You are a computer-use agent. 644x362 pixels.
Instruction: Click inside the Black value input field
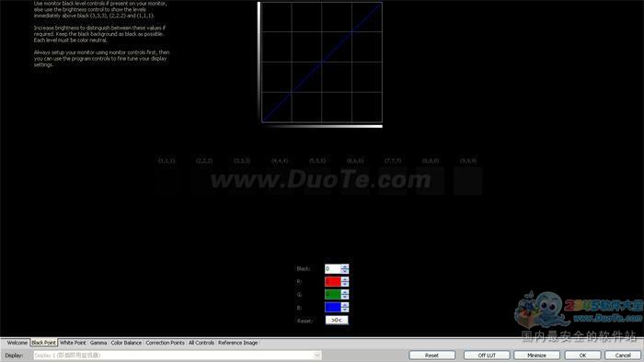333,269
